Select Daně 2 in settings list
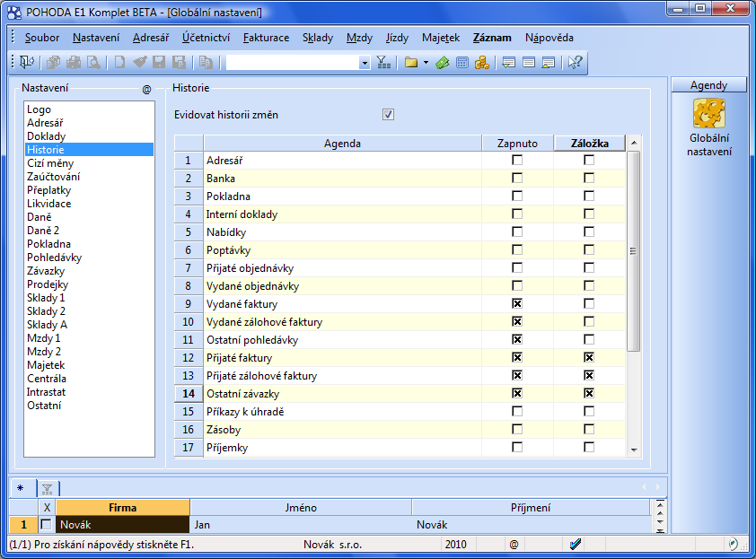Screen dimensions: 756x559 coord(89,231)
